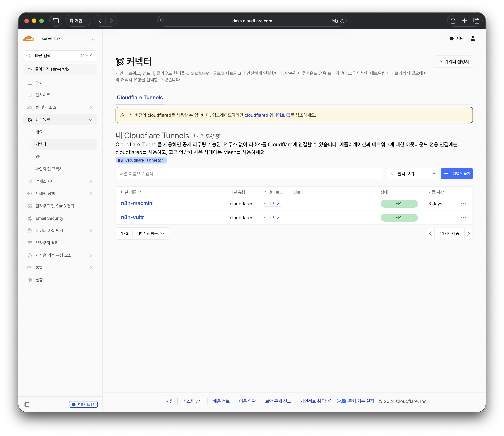Open the cloudflared 업데이트 link
504x436 pixels.
click(267, 115)
